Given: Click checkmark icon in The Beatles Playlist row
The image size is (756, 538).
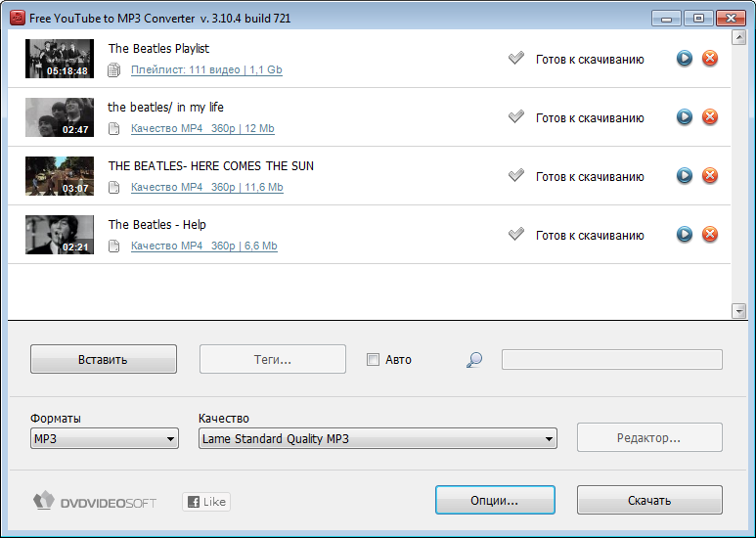Looking at the screenshot, I should (x=515, y=59).
